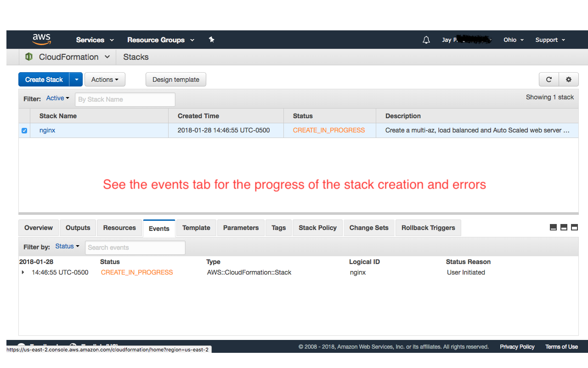Viewport: 588px width, 368px height.
Task: Change the Active stack filter
Action: point(58,98)
